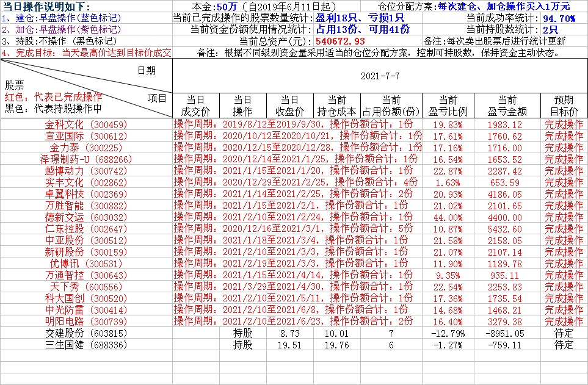Click the 万通智控 (300643) stock cell
The image size is (588, 385).
pyautogui.click(x=86, y=275)
